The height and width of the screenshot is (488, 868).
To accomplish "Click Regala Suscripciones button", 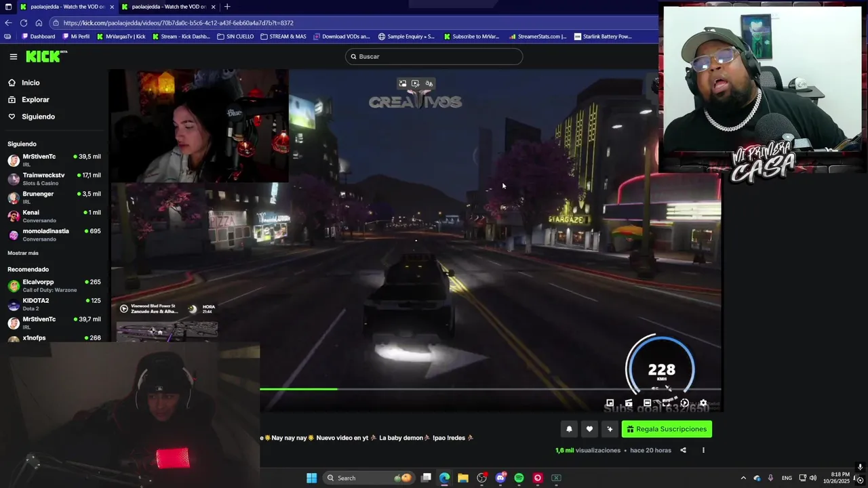I will tap(667, 429).
